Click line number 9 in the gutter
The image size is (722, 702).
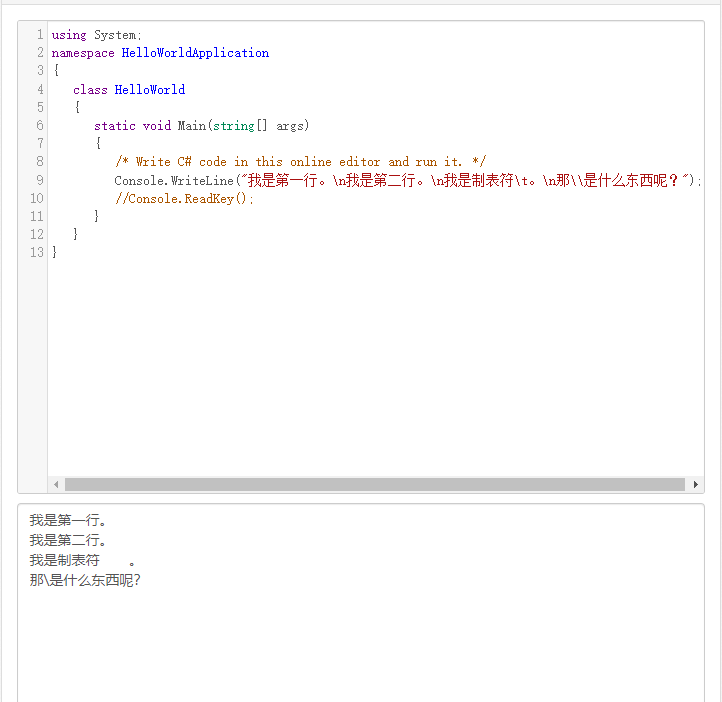tap(40, 180)
